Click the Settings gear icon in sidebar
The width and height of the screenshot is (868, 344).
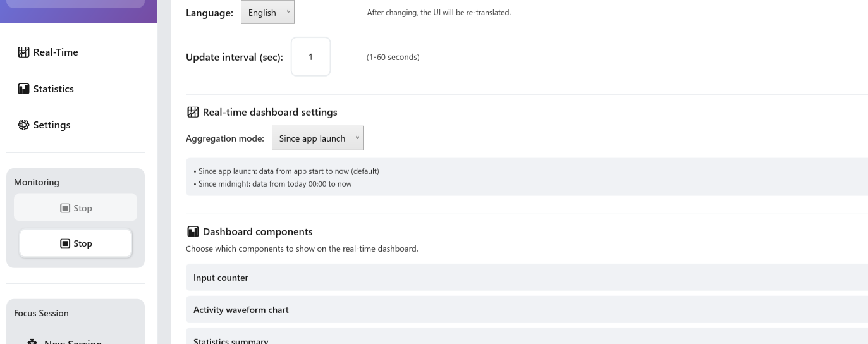(x=23, y=125)
